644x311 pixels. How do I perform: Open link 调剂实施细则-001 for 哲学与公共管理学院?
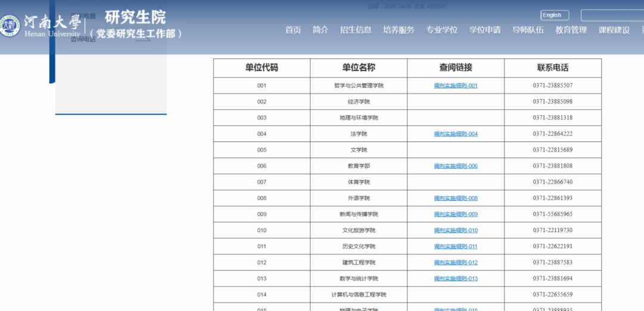click(456, 86)
